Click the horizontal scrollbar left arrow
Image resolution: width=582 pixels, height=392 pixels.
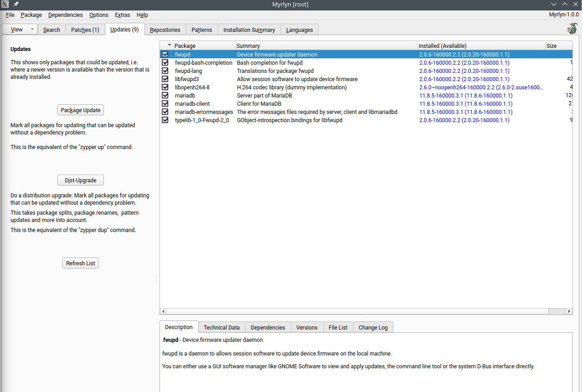click(x=163, y=311)
